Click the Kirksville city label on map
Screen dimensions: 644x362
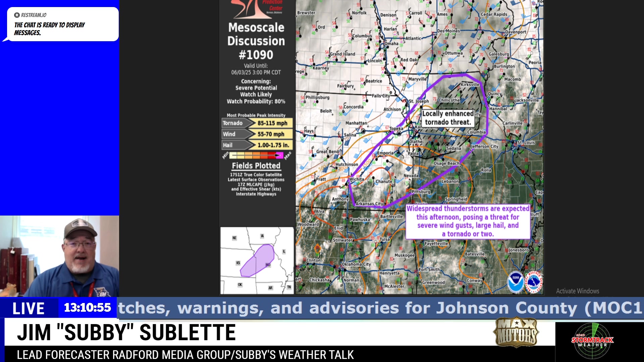click(x=470, y=84)
